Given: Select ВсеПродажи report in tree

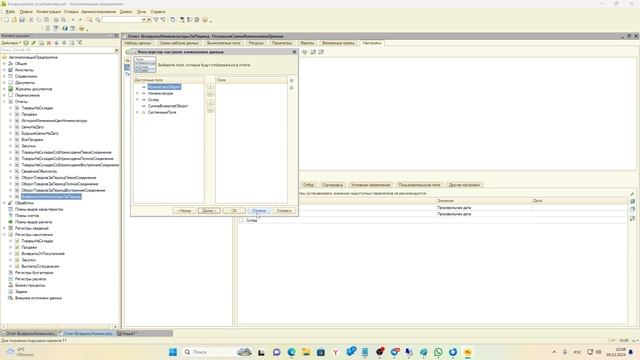Looking at the screenshot, I should (x=32, y=140).
